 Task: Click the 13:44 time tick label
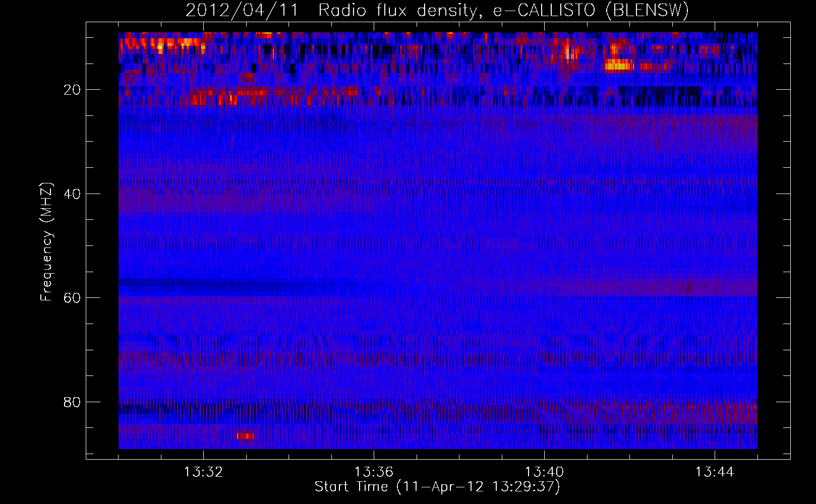[715, 472]
